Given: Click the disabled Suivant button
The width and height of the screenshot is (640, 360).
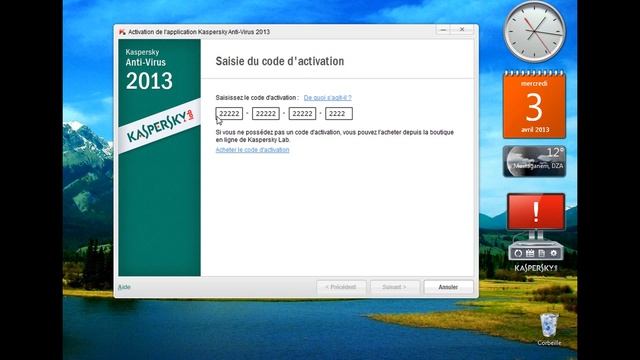Looking at the screenshot, I should tap(394, 287).
